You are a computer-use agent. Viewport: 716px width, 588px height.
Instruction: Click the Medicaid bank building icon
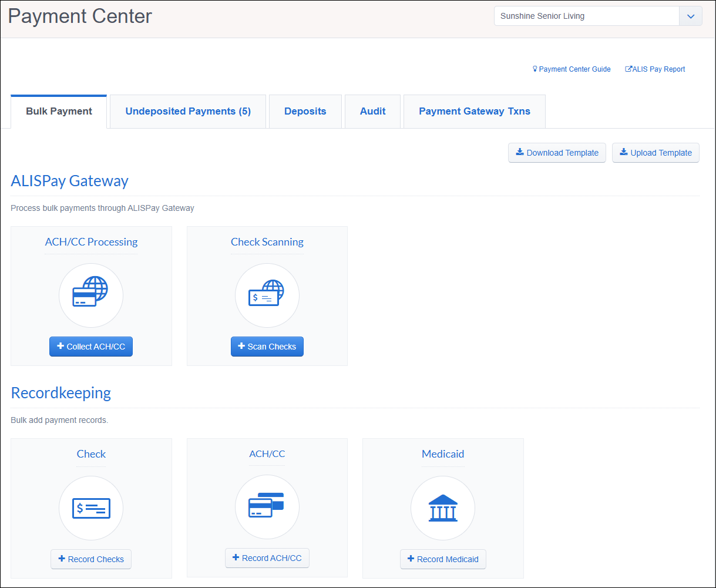[x=443, y=508]
